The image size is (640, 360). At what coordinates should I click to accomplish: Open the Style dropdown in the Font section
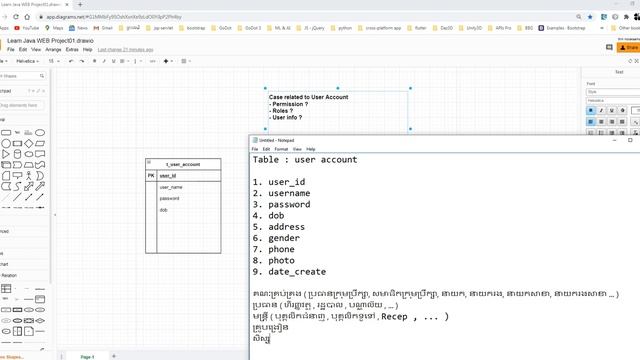[x=613, y=92]
